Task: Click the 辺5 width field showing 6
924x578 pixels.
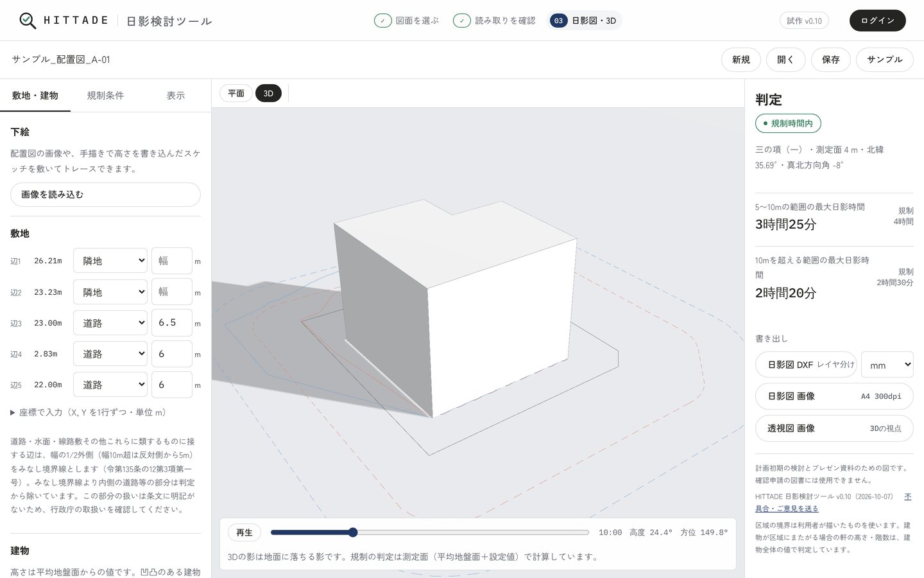Action: tap(172, 385)
